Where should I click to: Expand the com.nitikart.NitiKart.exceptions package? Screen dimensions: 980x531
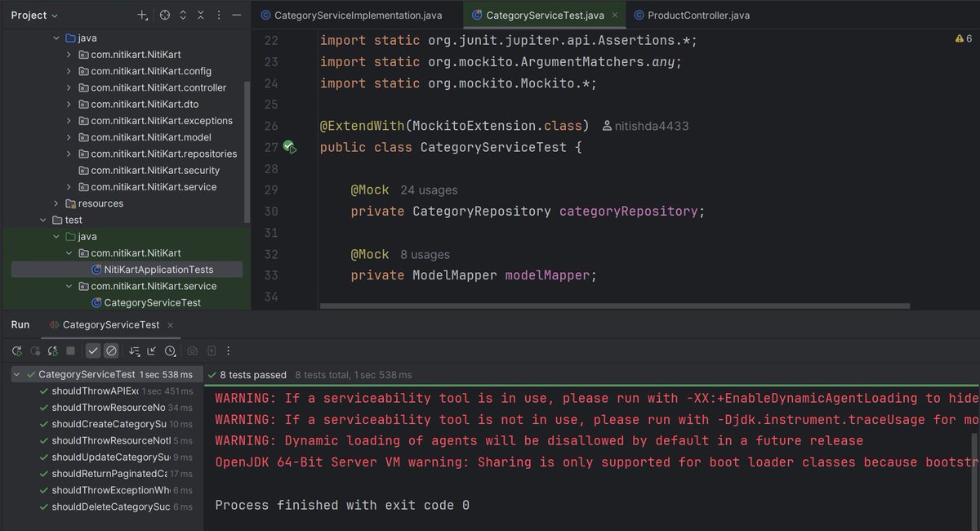[x=70, y=121]
